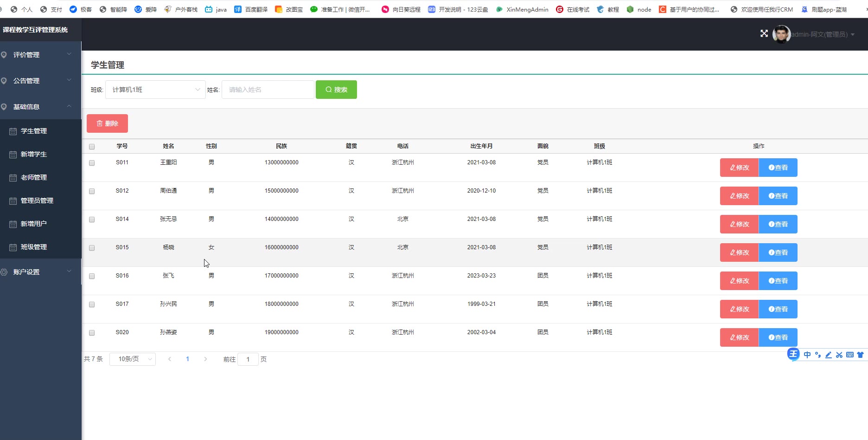868x440 pixels.
Task: Expand the 公告管理 sidebar menu
Action: [x=37, y=81]
